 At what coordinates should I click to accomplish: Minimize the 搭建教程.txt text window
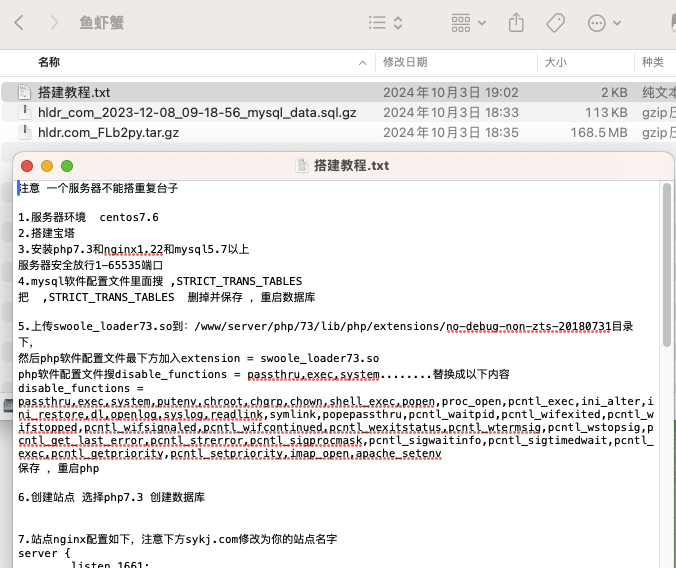pyautogui.click(x=47, y=166)
